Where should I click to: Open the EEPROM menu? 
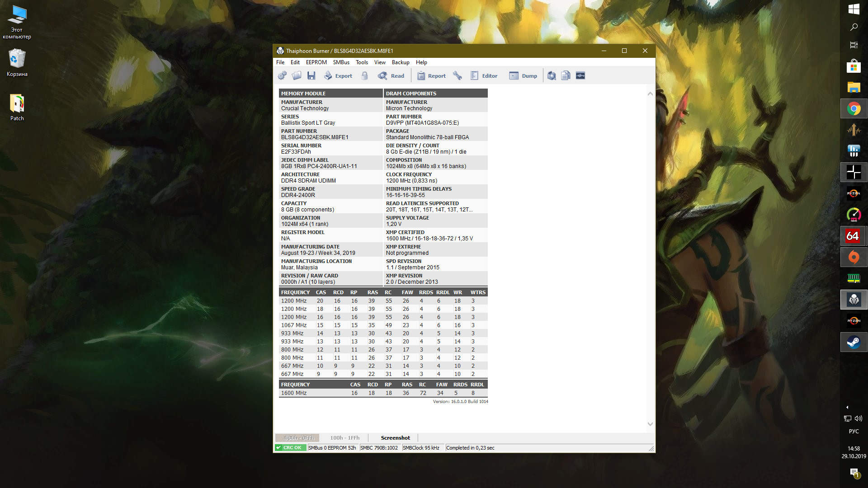click(x=316, y=62)
